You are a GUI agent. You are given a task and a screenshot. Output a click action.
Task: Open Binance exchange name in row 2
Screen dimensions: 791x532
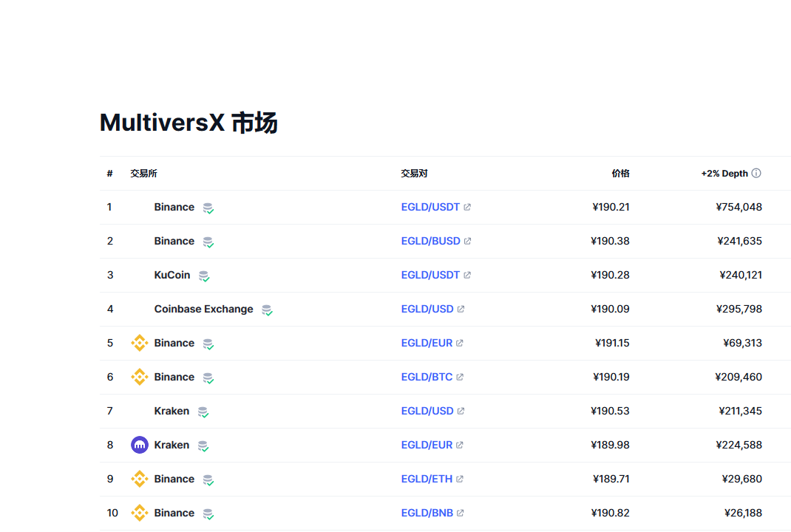coord(174,241)
